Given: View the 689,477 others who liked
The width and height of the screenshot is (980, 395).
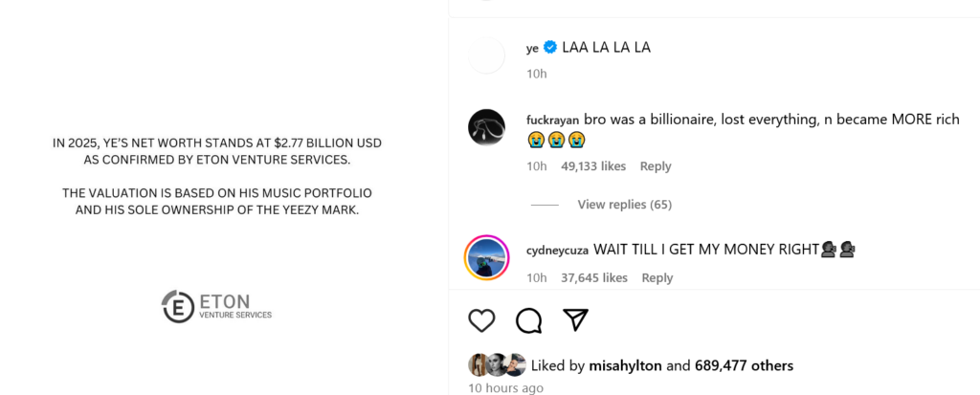Looking at the screenshot, I should click(744, 365).
